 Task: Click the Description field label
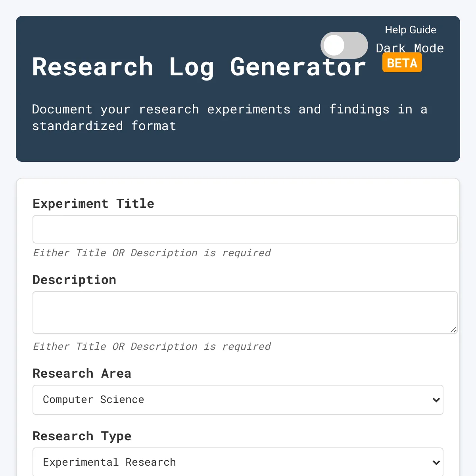74,280
